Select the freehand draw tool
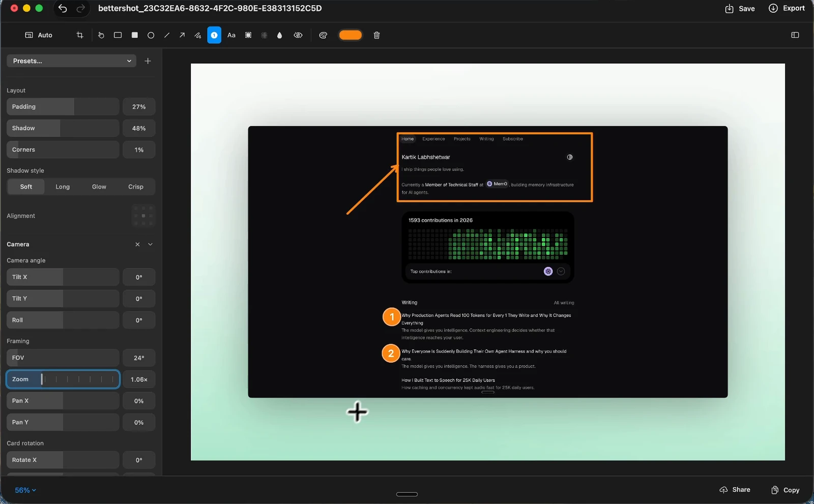 [x=198, y=35]
